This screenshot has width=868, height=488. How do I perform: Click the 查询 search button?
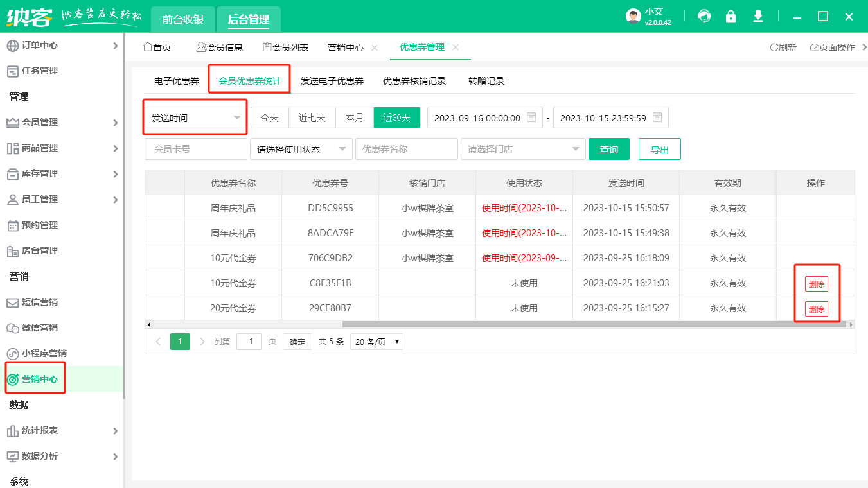[608, 148]
